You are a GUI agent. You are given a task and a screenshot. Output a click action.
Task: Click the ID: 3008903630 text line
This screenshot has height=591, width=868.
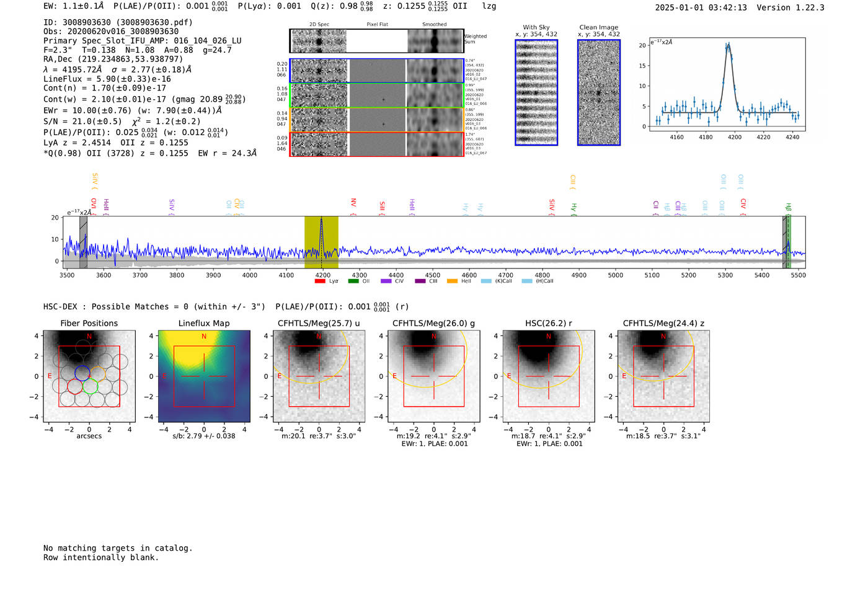[118, 22]
